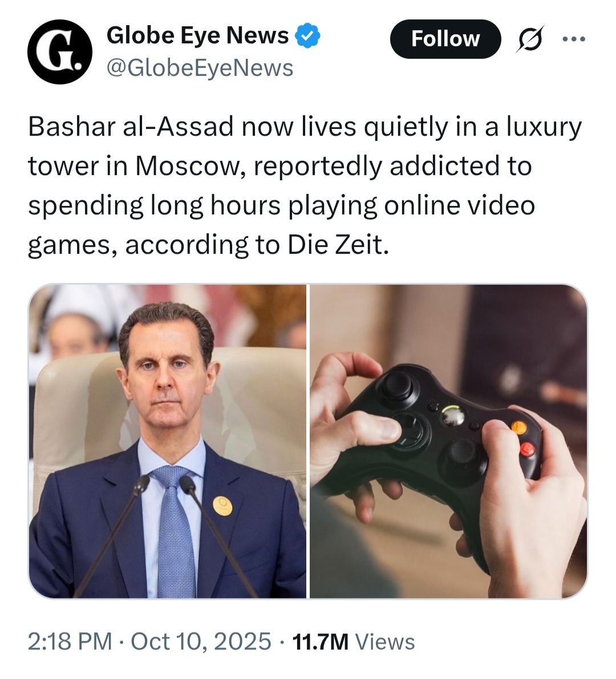
Task: Follow the Globe Eye News account
Action: [x=445, y=39]
